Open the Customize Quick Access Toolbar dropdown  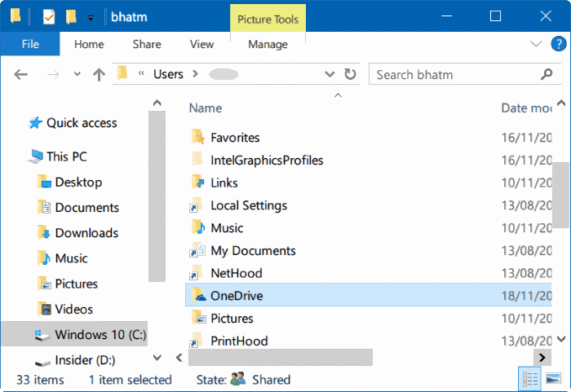coord(91,17)
